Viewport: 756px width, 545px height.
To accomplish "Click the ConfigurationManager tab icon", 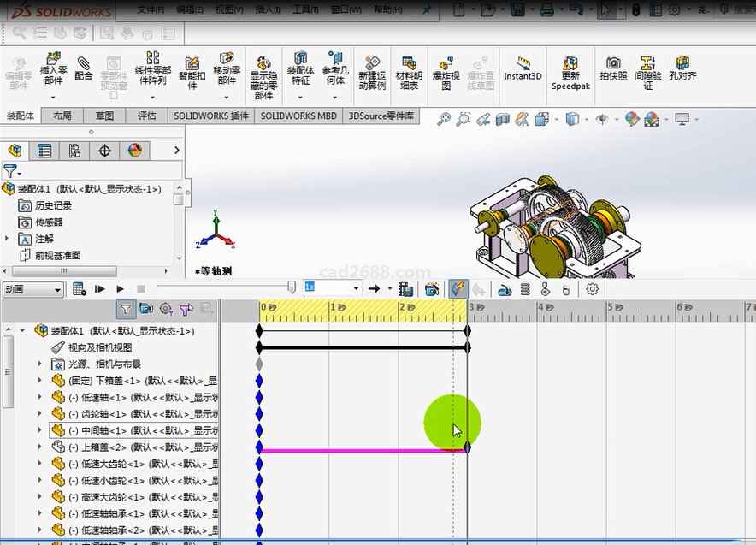I will pyautogui.click(x=74, y=151).
